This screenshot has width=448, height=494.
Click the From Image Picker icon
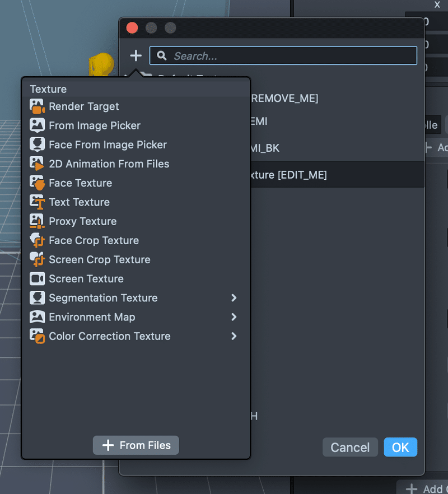pos(37,125)
